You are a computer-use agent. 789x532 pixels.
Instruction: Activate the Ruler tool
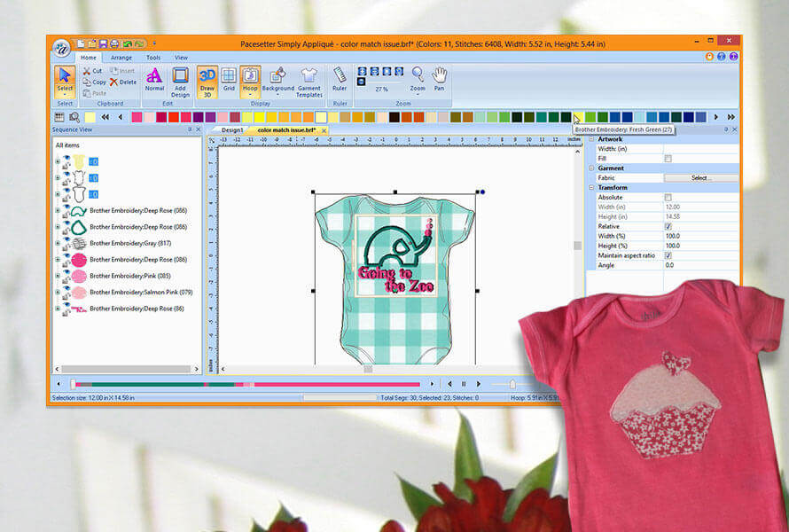(340, 80)
